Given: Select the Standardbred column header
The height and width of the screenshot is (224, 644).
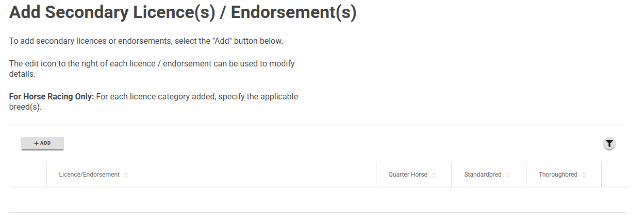Looking at the screenshot, I should [x=489, y=175].
